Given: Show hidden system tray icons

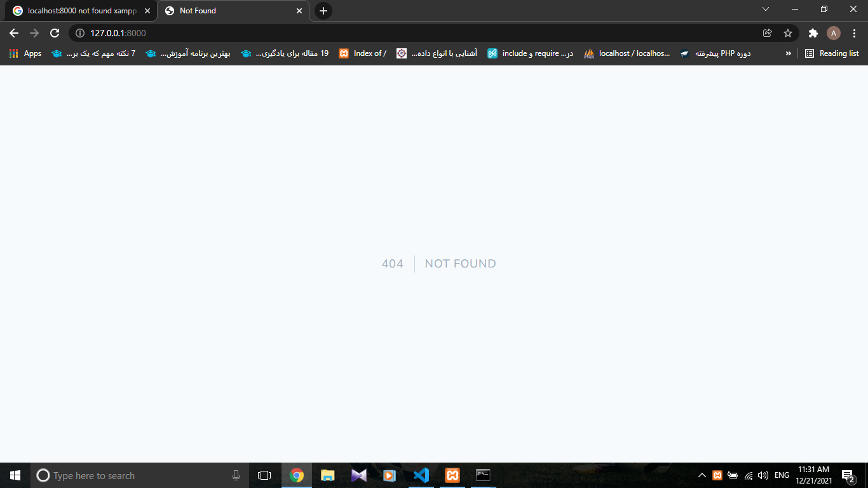Looking at the screenshot, I should (x=702, y=475).
